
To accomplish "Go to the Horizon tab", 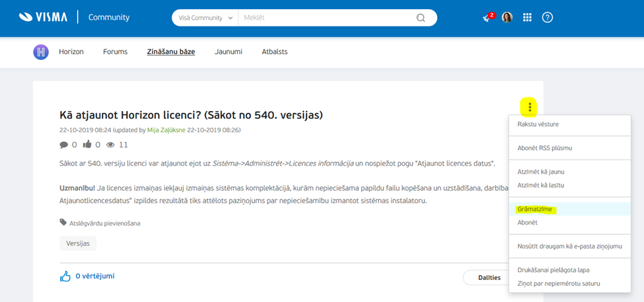I will 71,52.
